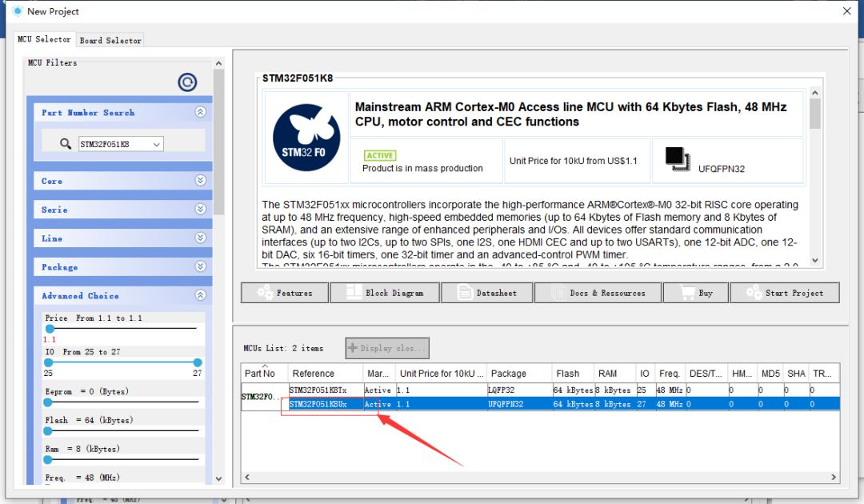This screenshot has width=864, height=504.
Task: Open the Features view
Action: (x=284, y=293)
